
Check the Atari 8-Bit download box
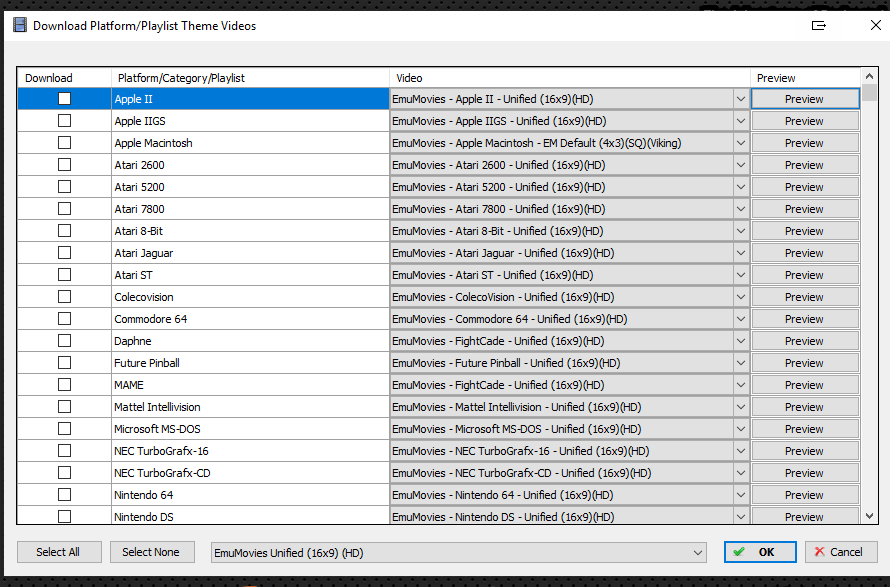click(x=65, y=230)
